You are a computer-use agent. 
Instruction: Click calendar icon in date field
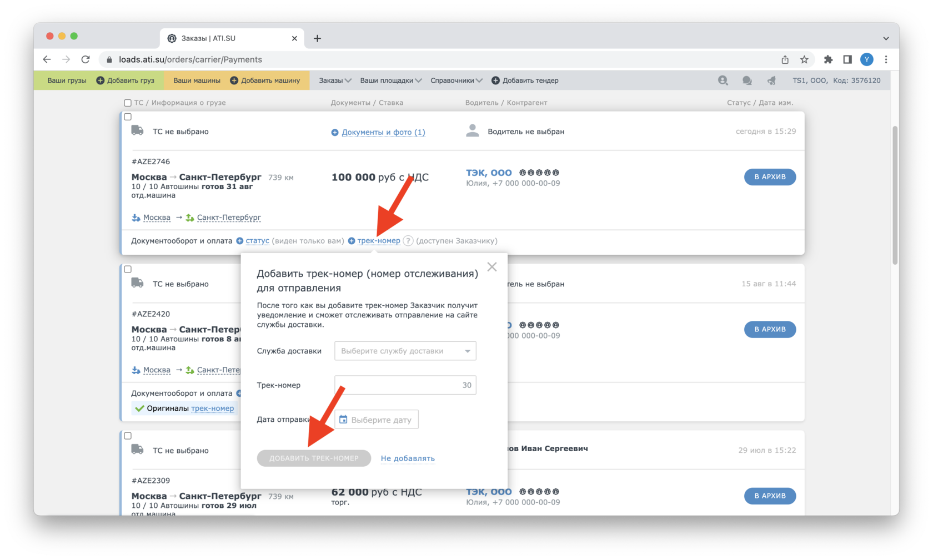[x=343, y=420]
